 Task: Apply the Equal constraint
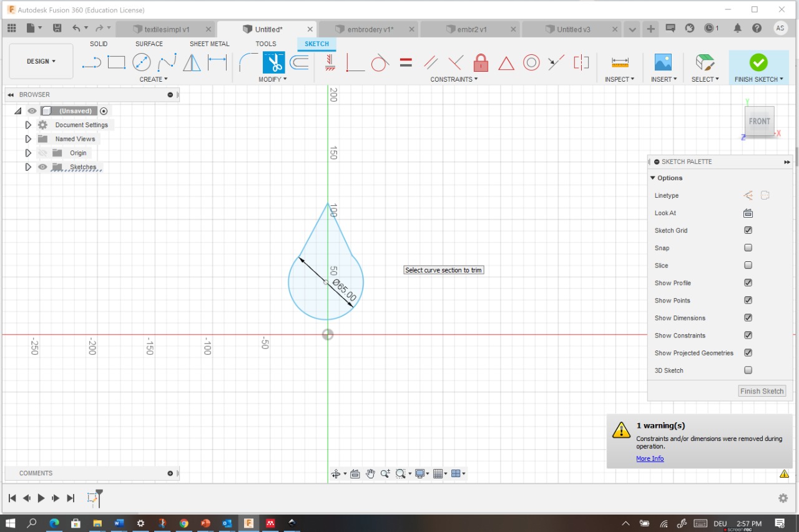point(406,62)
